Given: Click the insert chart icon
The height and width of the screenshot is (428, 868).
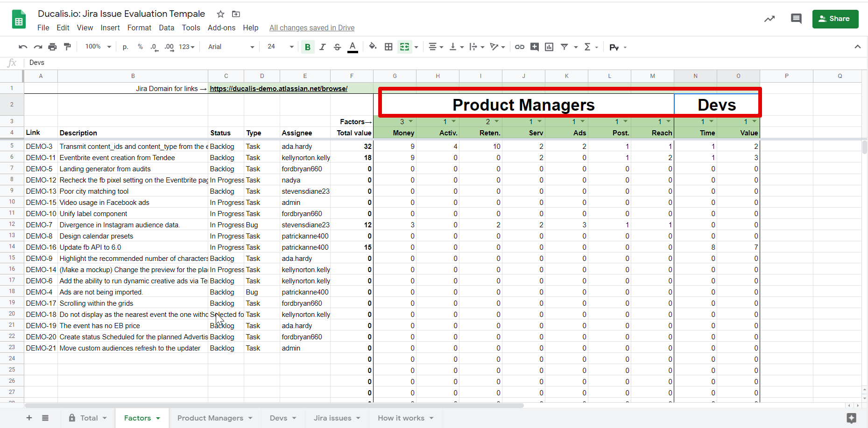Looking at the screenshot, I should click(549, 47).
